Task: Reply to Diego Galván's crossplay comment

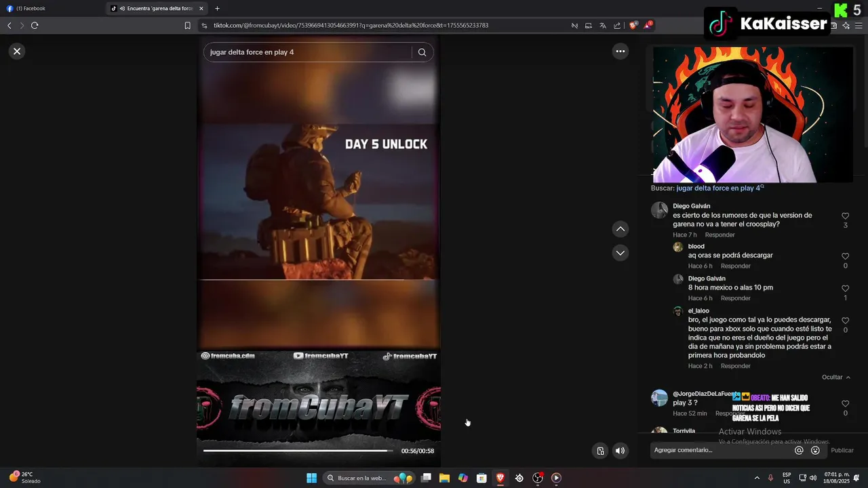Action: [x=719, y=235]
